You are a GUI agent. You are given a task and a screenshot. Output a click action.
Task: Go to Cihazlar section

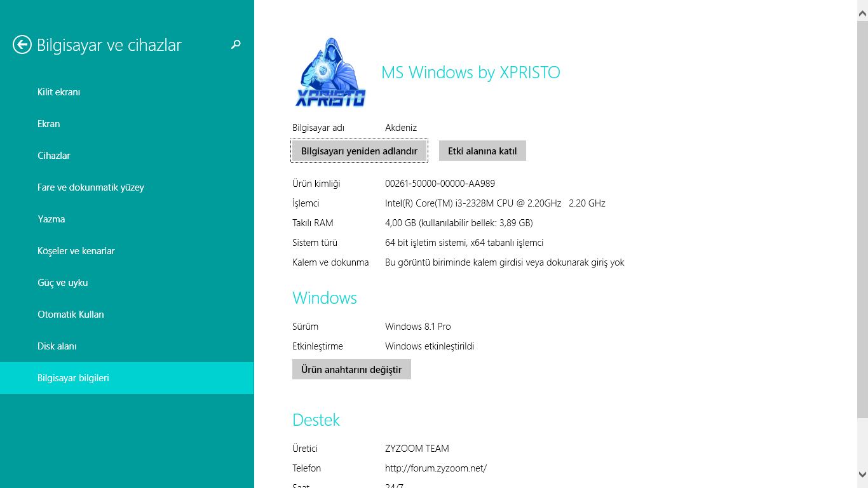tap(127, 156)
